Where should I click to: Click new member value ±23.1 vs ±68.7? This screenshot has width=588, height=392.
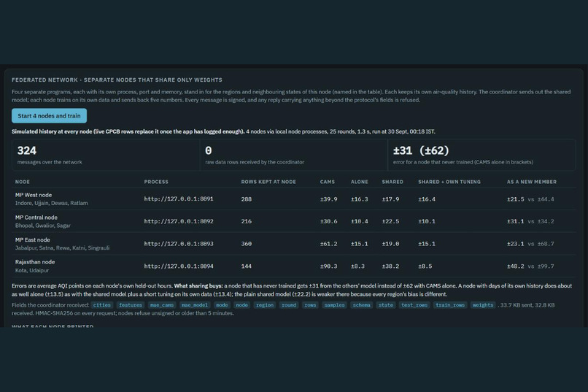click(530, 244)
